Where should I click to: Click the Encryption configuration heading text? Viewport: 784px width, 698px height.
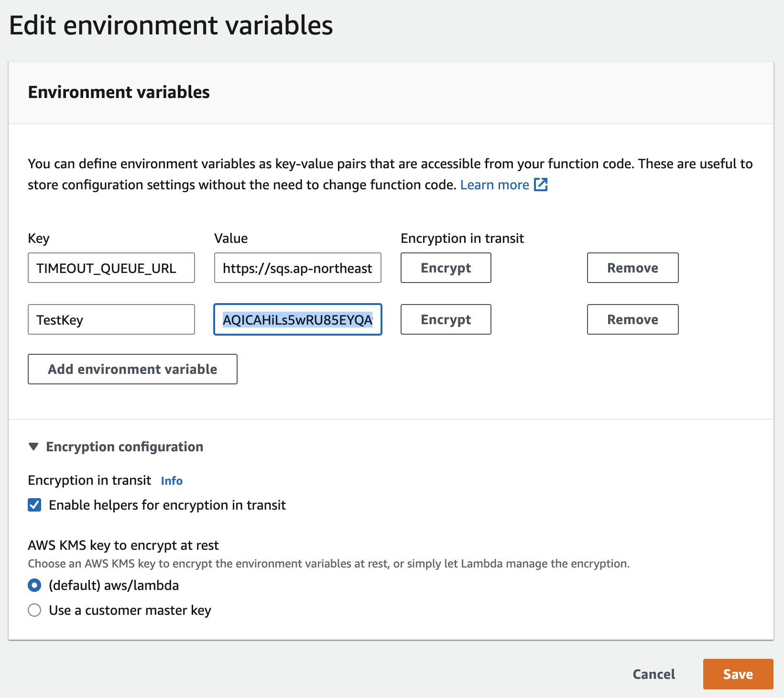pos(124,447)
